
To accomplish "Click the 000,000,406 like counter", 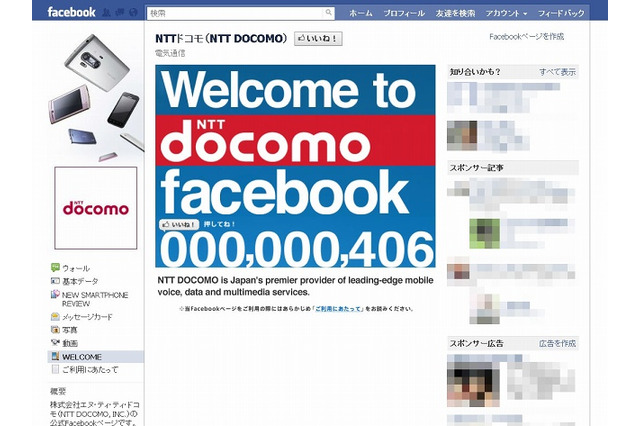I will [x=297, y=249].
